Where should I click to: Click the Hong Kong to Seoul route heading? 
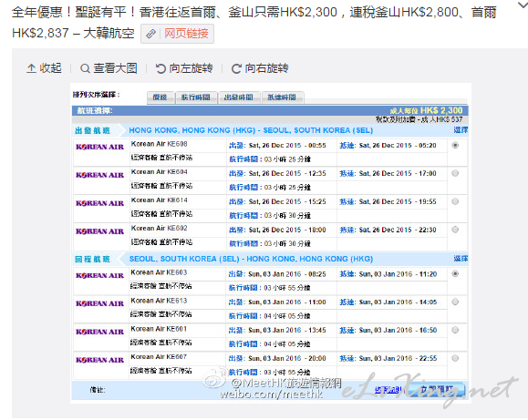tap(251, 130)
